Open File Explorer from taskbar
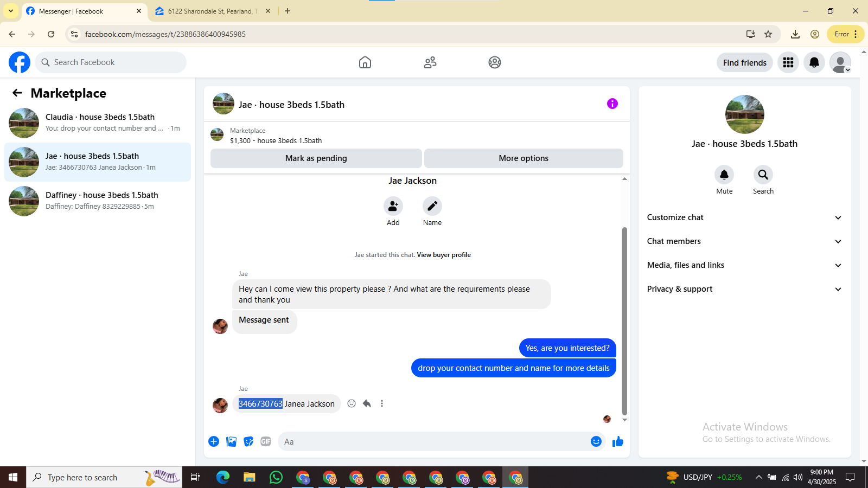The image size is (868, 488). pyautogui.click(x=249, y=477)
